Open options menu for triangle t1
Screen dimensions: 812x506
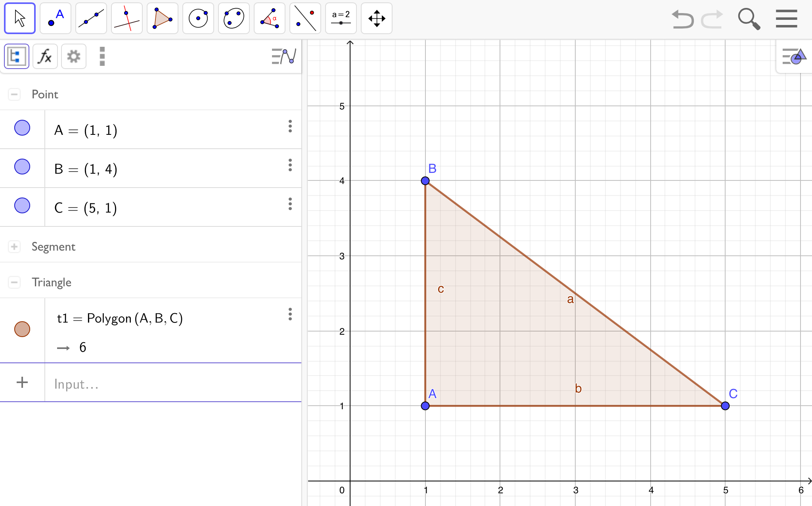tap(290, 314)
